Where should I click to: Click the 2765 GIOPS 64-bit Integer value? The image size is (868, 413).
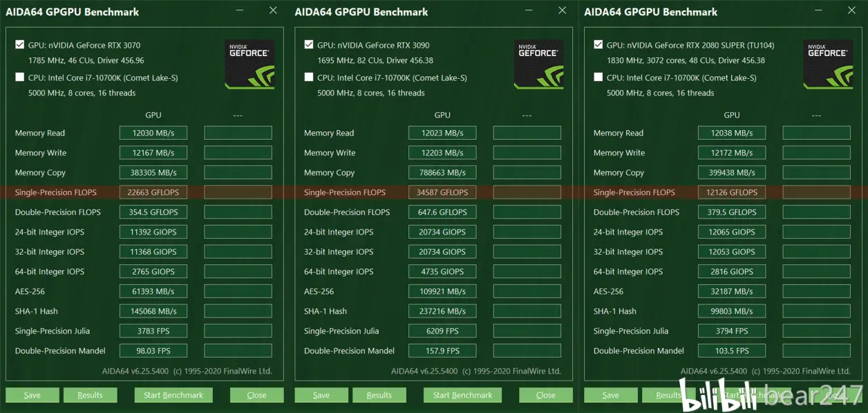[153, 272]
